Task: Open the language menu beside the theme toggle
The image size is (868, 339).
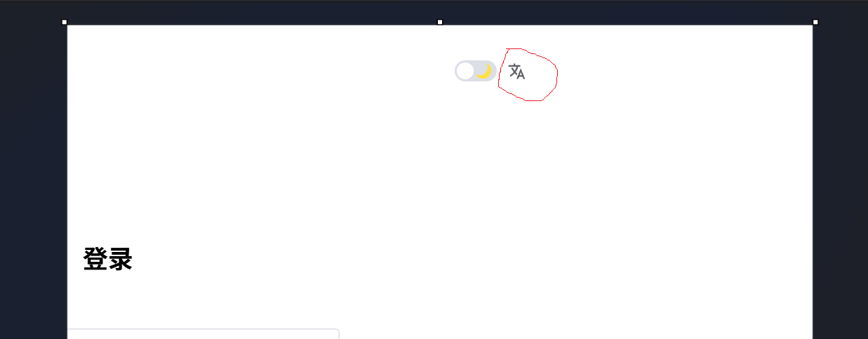Action: (516, 72)
